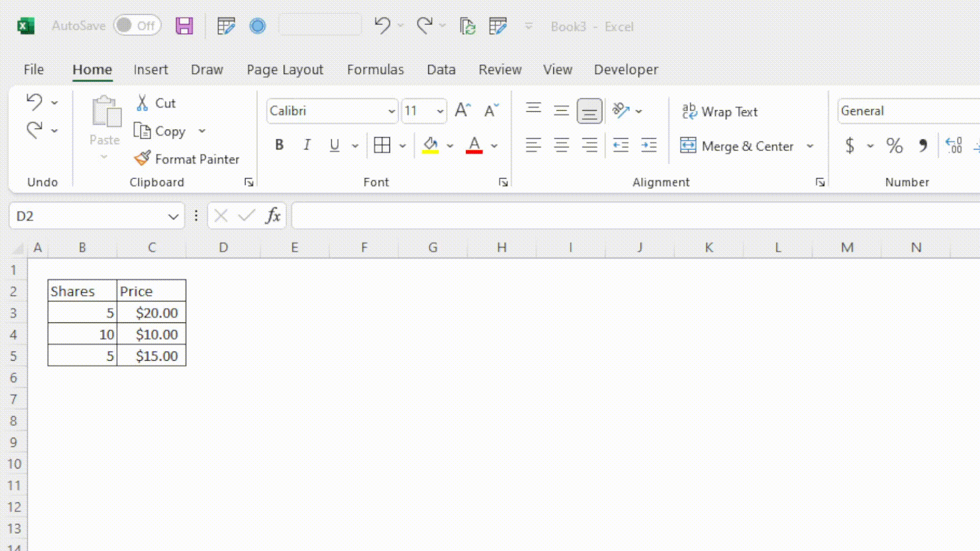Viewport: 980px width, 551px height.
Task: Click into the formula bar
Action: tap(635, 216)
